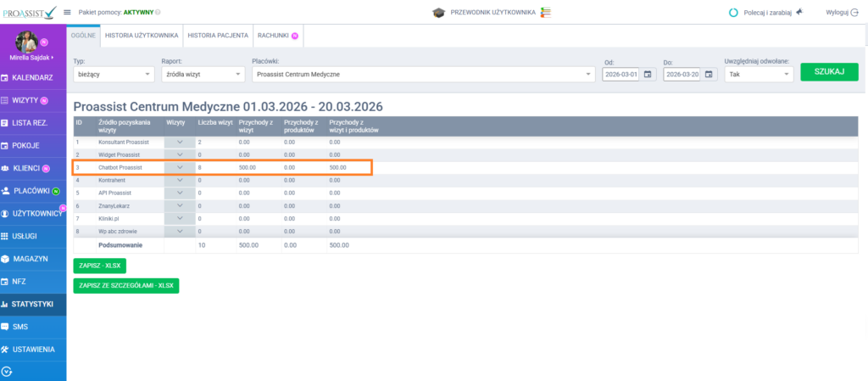Click the collapse sidebar arrow icon at bottom
Screen dimensions: 868x381
8,371
